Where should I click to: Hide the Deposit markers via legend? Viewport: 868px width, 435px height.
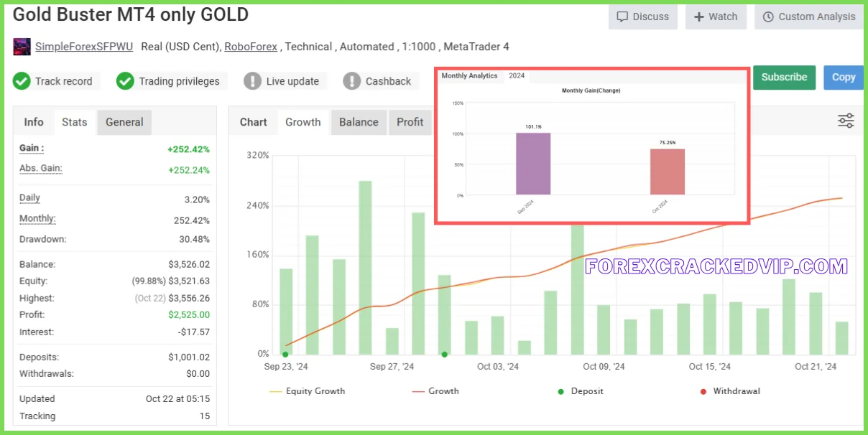click(x=581, y=391)
